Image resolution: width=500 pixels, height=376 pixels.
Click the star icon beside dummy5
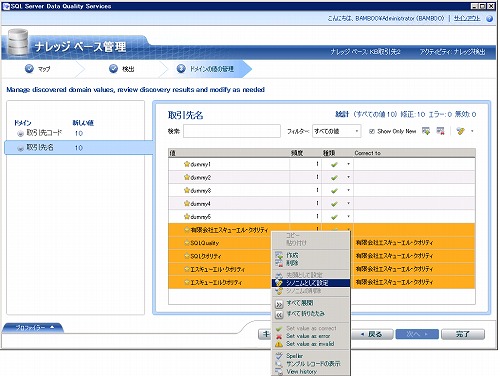187,217
